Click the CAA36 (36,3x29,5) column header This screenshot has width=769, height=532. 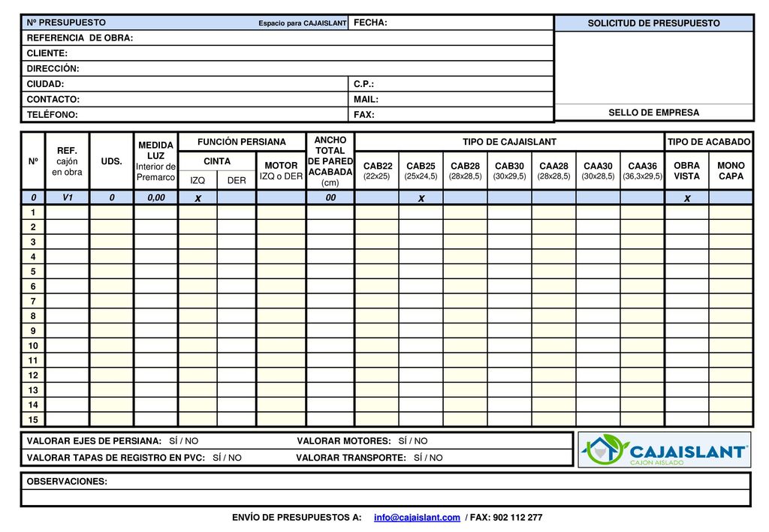[x=642, y=170]
